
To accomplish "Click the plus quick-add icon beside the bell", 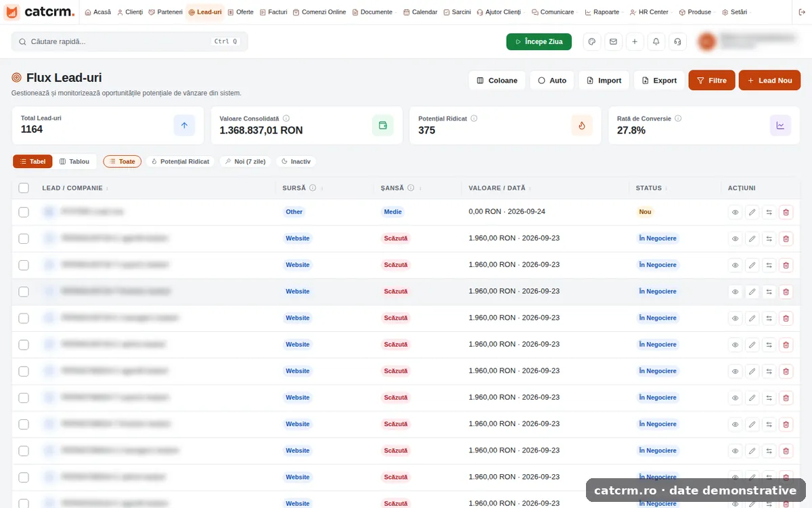I will [x=635, y=41].
